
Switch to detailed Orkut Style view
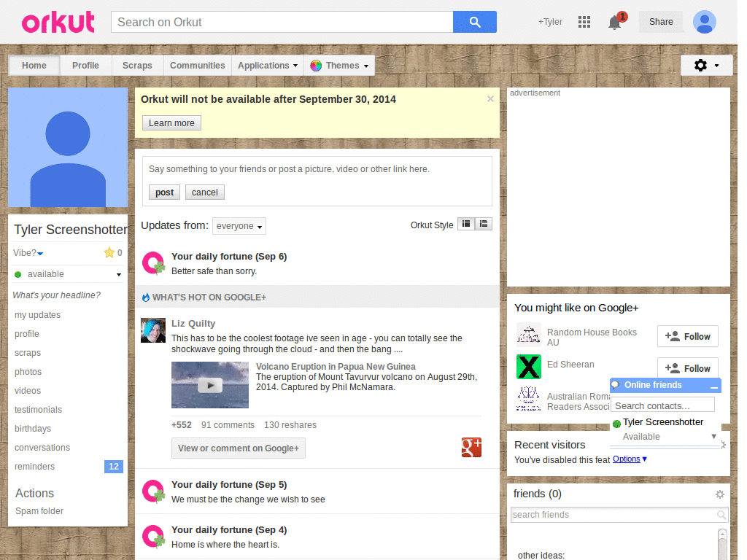point(466,224)
